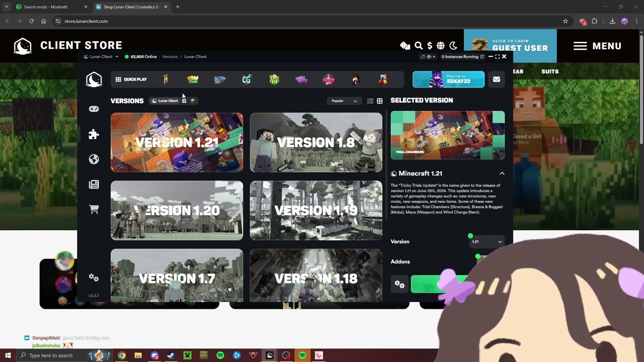This screenshot has height=362, width=644.
Task: Switch to the Search mods - Modrinth tab
Action: tap(50, 7)
